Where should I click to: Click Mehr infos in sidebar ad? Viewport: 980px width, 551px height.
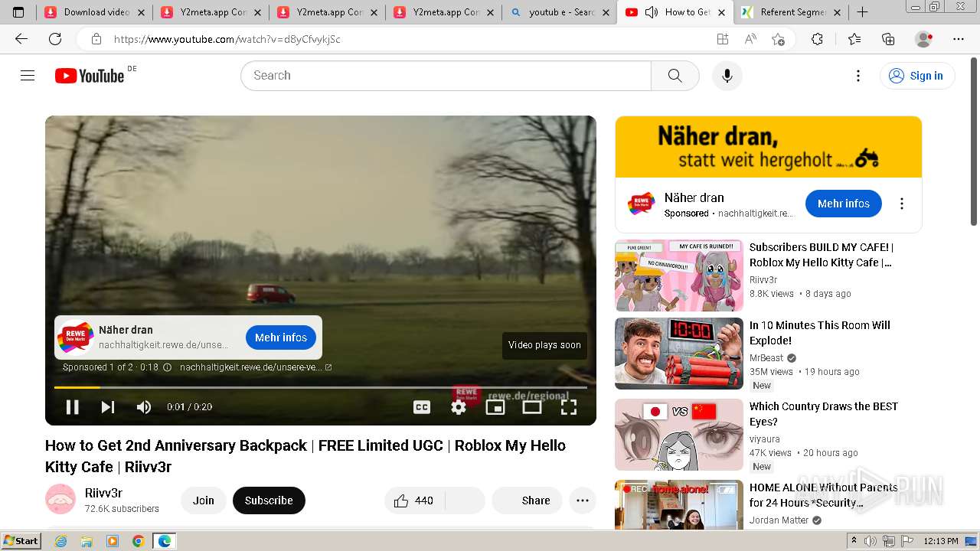click(844, 204)
